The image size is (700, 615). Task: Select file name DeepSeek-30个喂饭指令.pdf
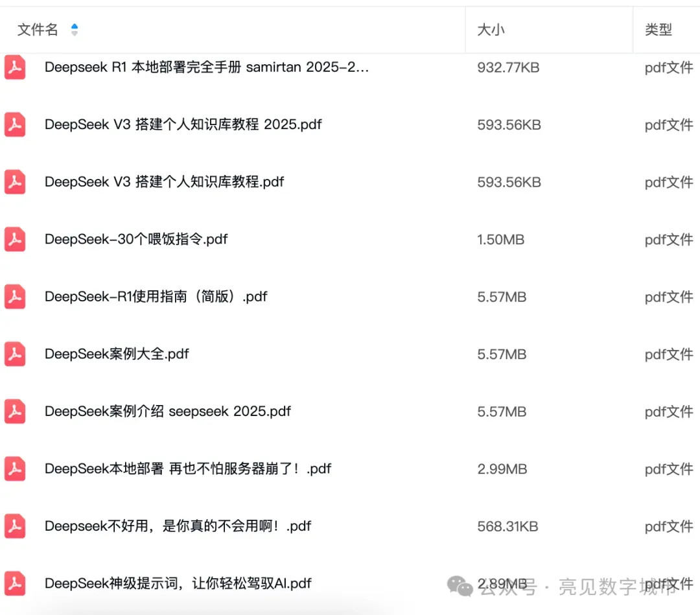point(136,239)
